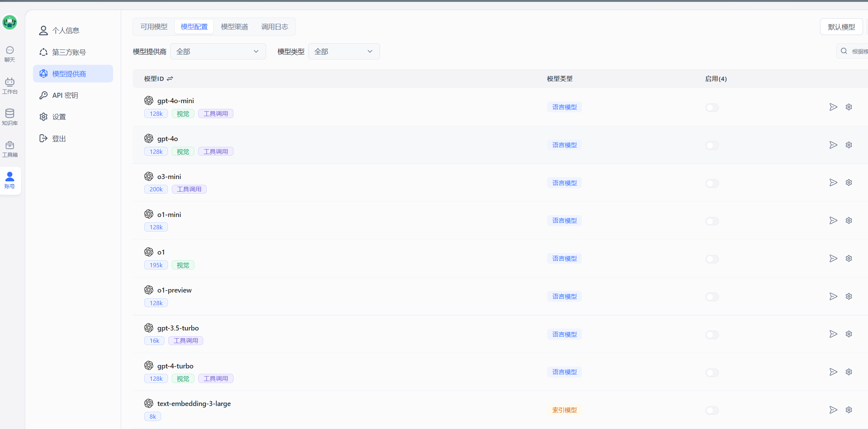Screen dimensions: 868x429
Task: Click the 模型类型 column header
Action: click(559, 79)
